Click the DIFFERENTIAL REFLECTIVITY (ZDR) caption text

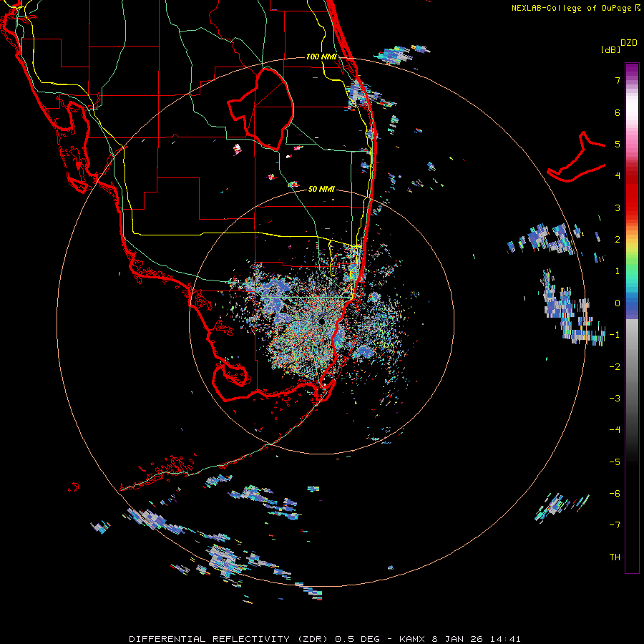tap(230, 639)
